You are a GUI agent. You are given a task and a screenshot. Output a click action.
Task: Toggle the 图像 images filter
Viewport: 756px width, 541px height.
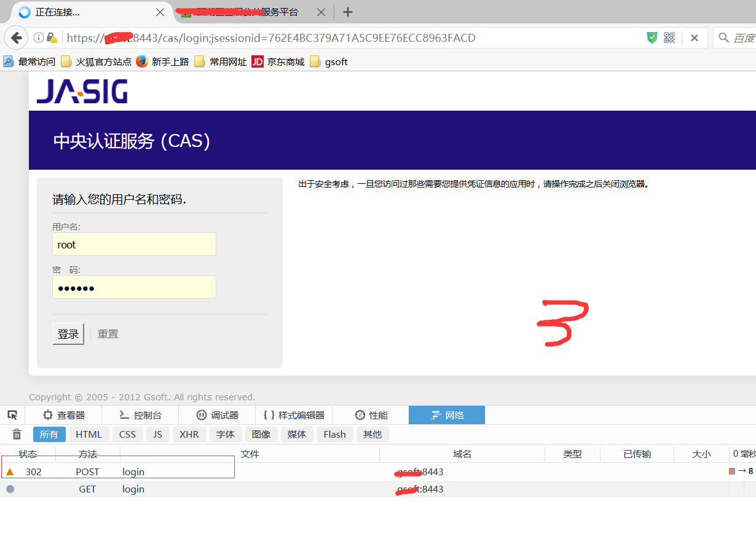pos(261,434)
